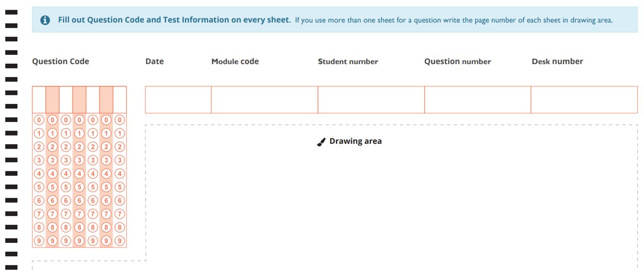Mark bubble 2 in the seventh Question Code column

point(120,146)
